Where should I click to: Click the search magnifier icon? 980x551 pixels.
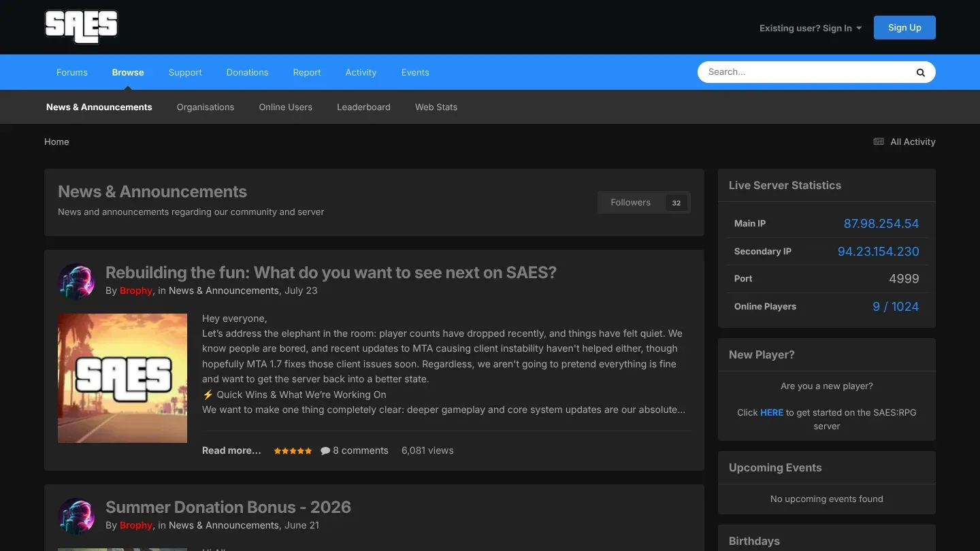[x=921, y=72]
